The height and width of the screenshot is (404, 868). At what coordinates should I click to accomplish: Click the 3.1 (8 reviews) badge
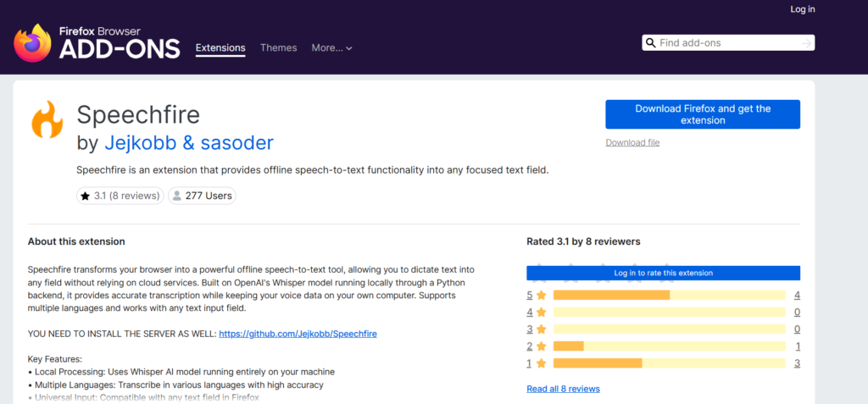click(120, 196)
